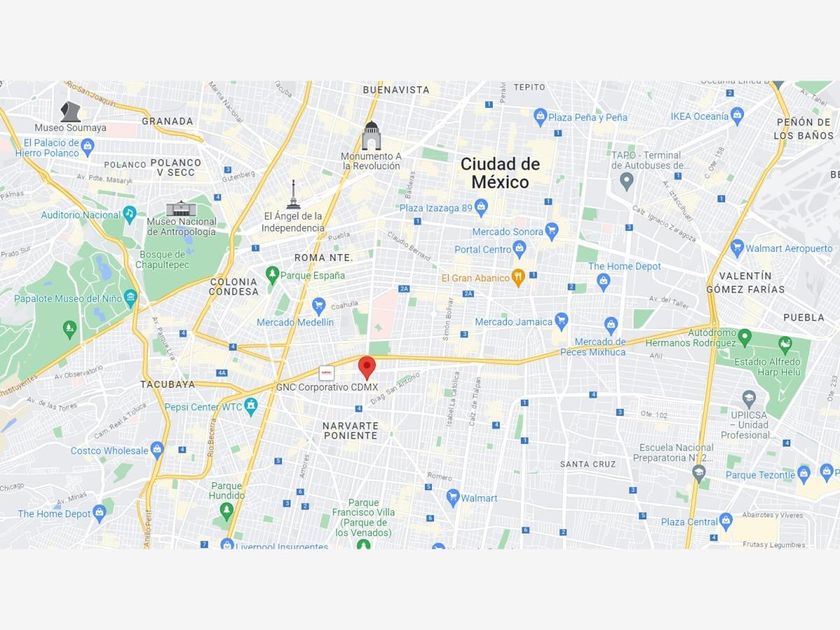Select the Museo Soumaya landmark icon

click(70, 112)
